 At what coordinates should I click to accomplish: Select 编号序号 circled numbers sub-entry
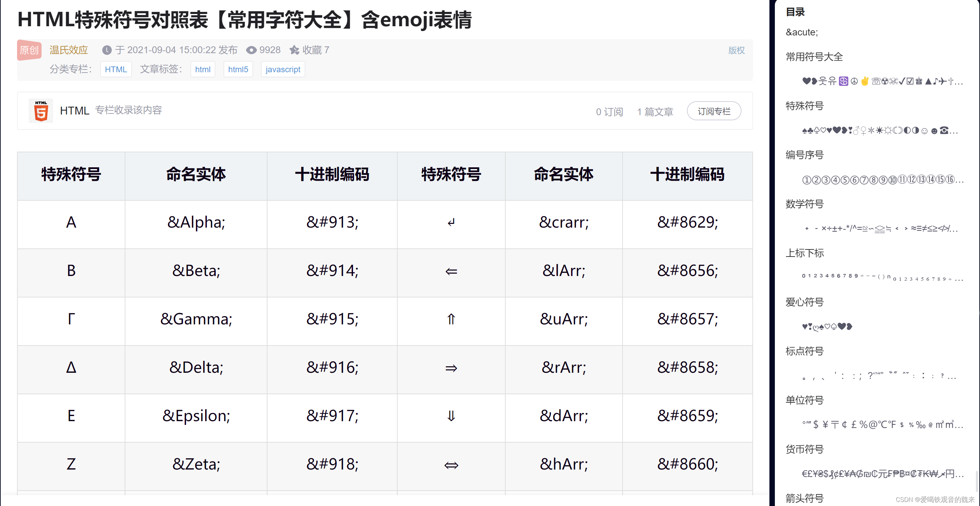click(882, 180)
